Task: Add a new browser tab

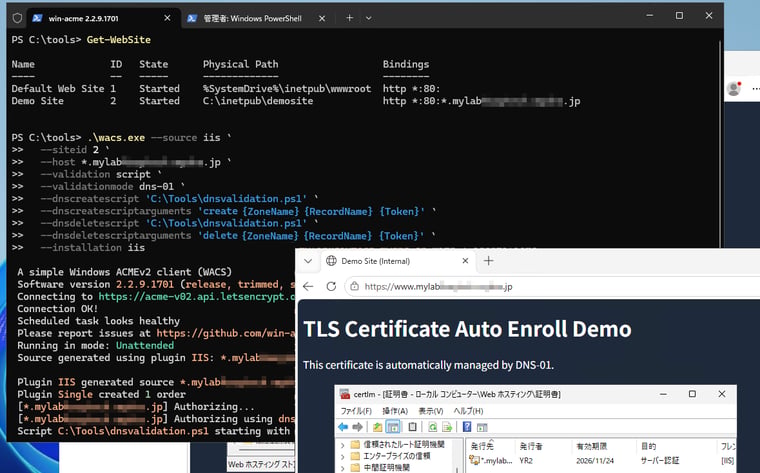Action: coord(489,261)
